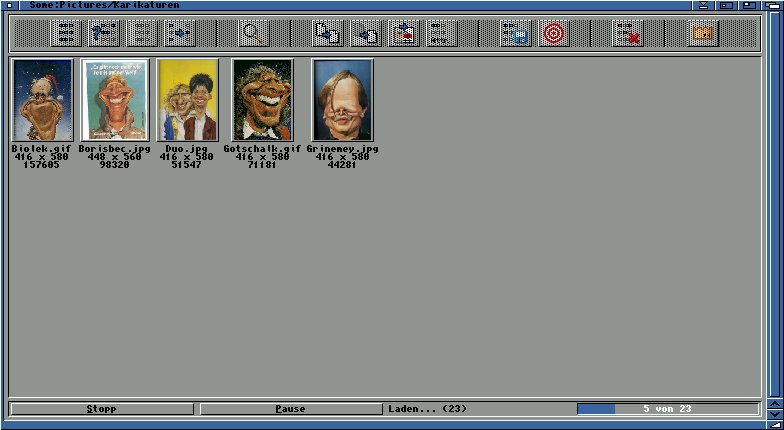
Task: Click the Stopp button
Action: point(102,408)
